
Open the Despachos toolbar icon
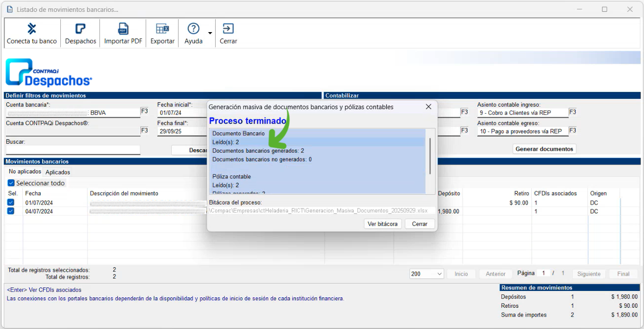click(x=80, y=29)
